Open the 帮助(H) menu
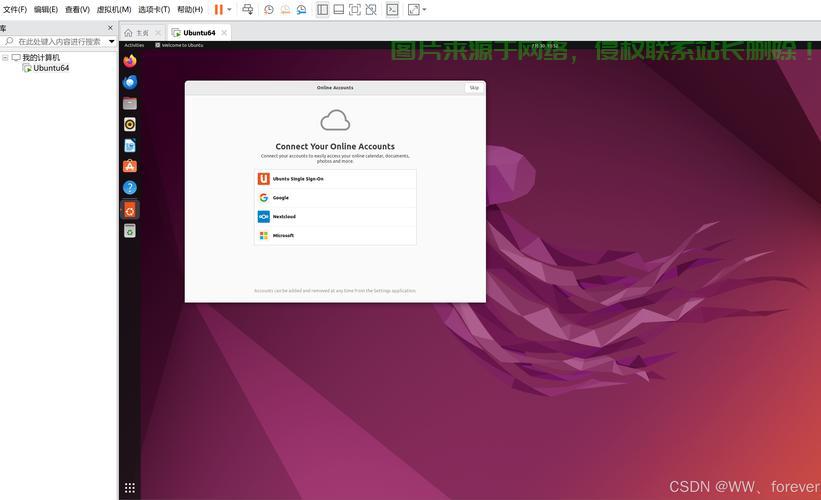This screenshot has height=500, width=821. (190, 9)
